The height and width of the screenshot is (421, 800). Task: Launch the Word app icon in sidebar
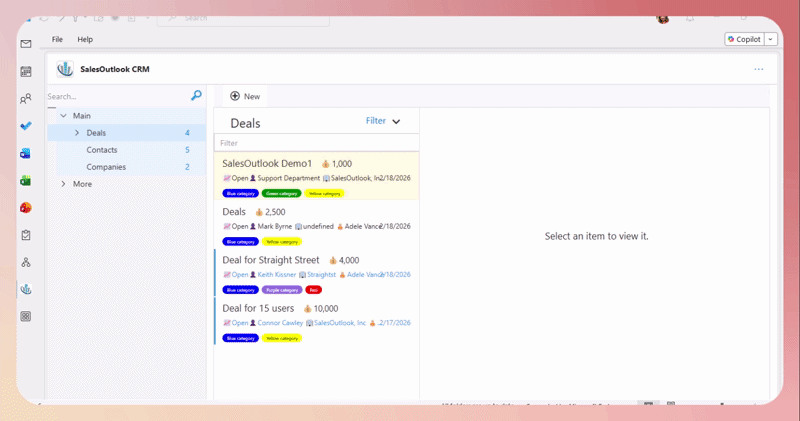tap(26, 153)
